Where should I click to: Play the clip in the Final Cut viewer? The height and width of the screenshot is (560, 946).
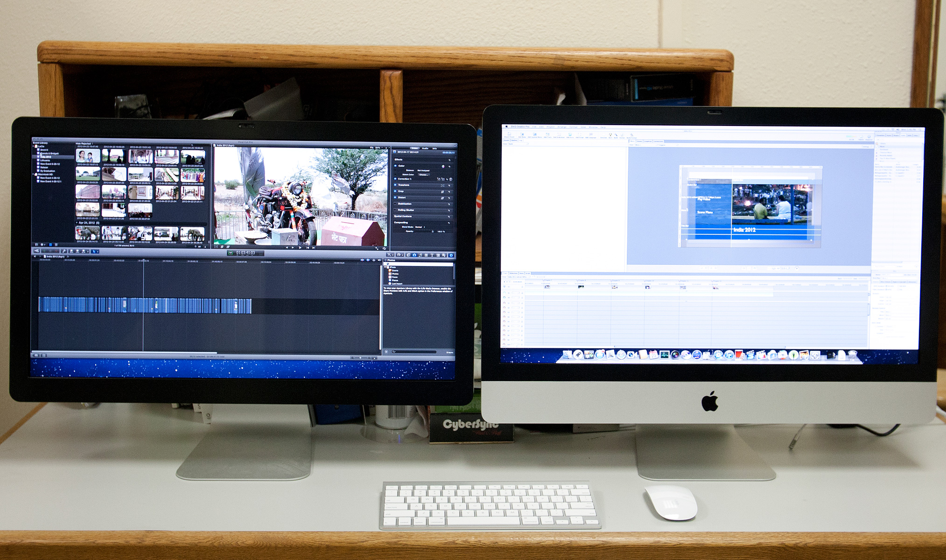tap(300, 247)
